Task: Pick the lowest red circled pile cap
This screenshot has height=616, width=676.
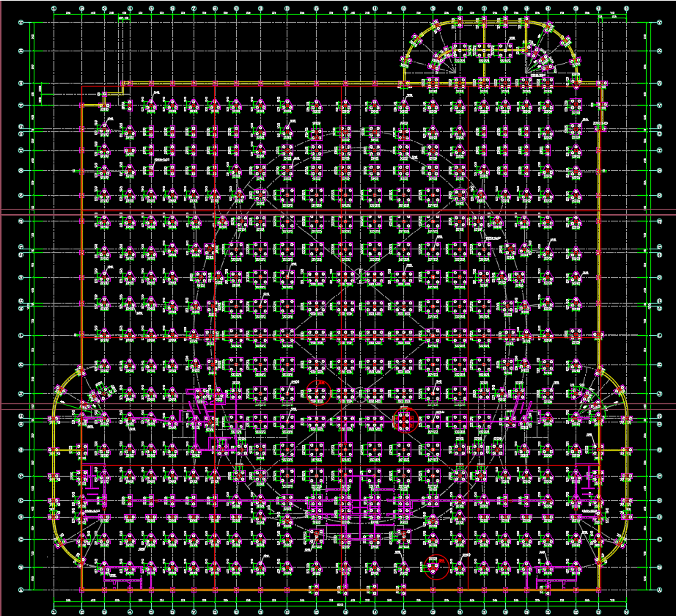Action: (436, 566)
